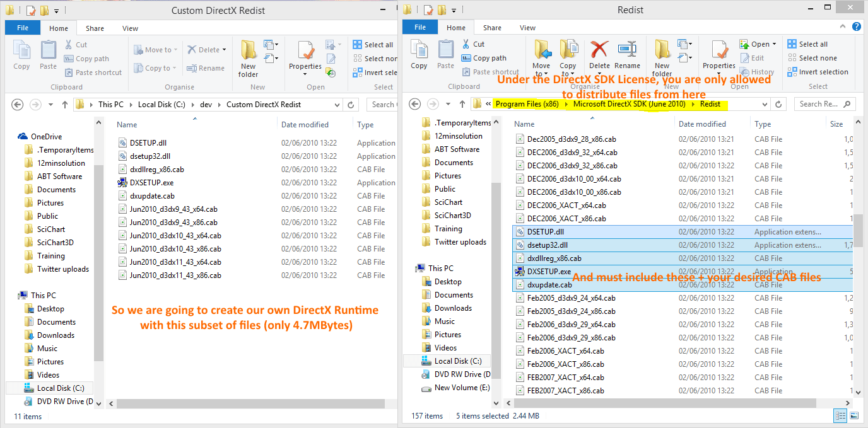This screenshot has height=428, width=868.
Task: Switch to View tab in Redist window
Action: (528, 28)
